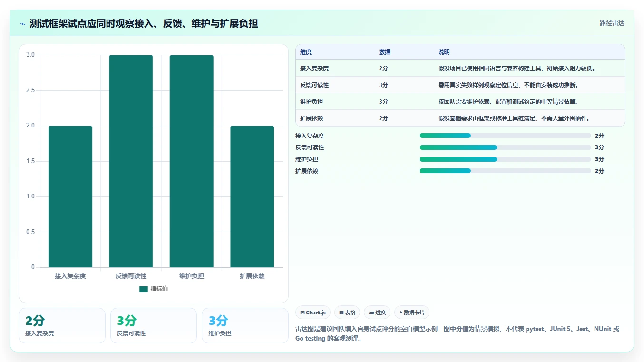Image resolution: width=644 pixels, height=362 pixels.
Task: Click the 维度 column header
Action: click(x=306, y=52)
